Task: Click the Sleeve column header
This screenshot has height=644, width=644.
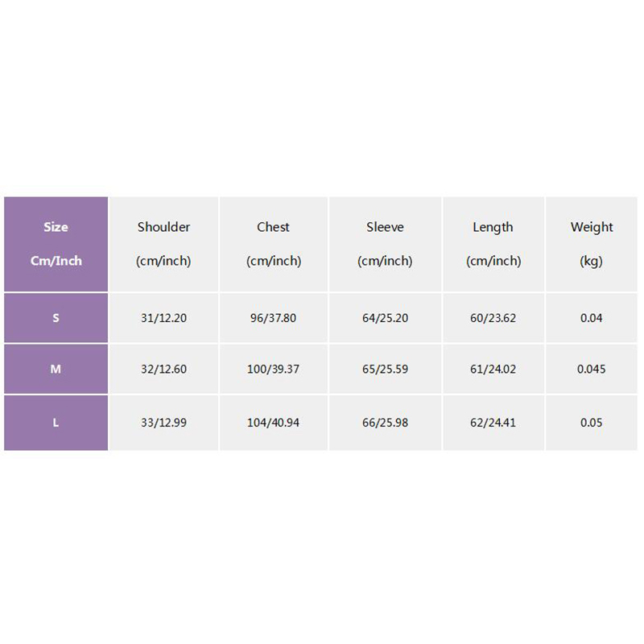Action: click(x=384, y=244)
